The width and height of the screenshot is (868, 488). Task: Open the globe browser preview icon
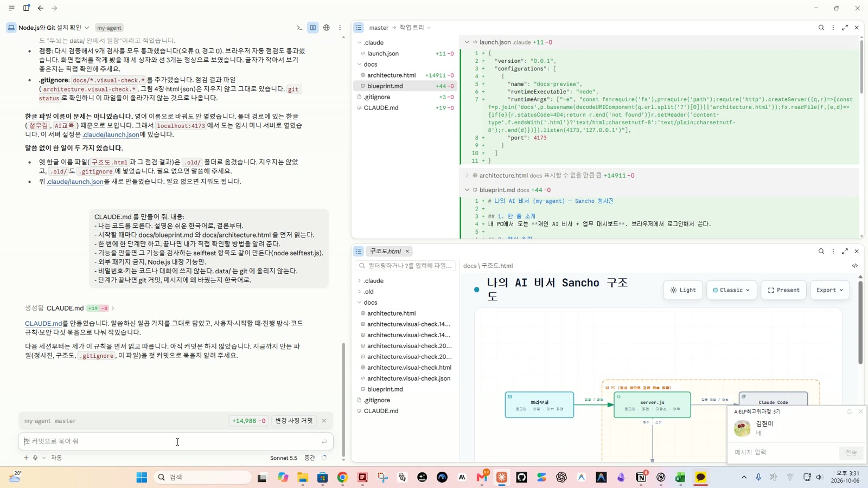coord(327,28)
